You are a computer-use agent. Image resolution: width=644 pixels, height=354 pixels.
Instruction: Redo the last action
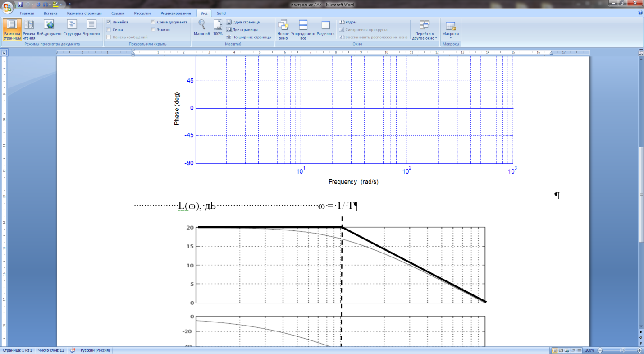click(38, 4)
